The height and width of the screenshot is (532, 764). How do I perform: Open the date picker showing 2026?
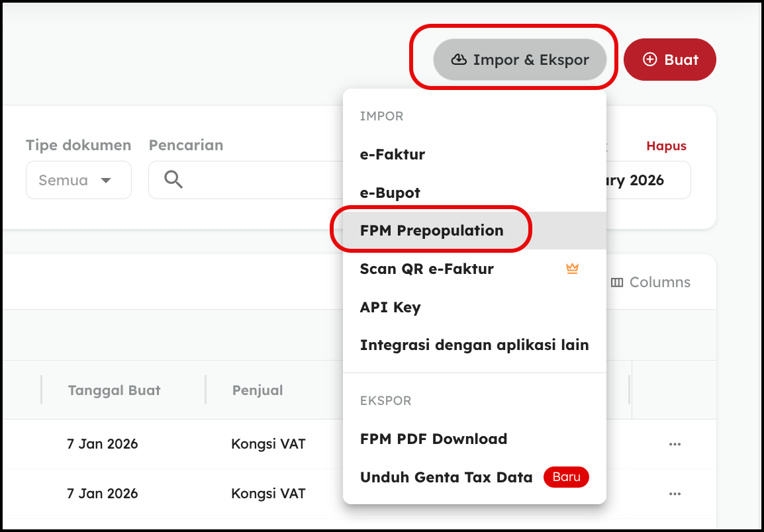[645, 180]
